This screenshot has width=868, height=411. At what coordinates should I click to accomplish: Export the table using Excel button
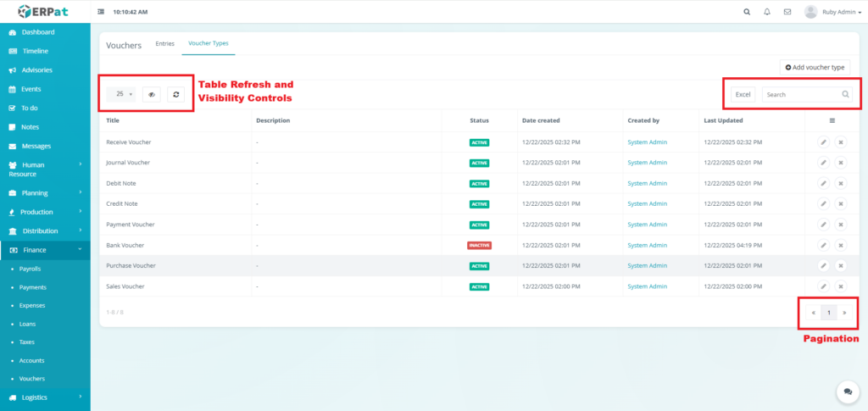(743, 95)
